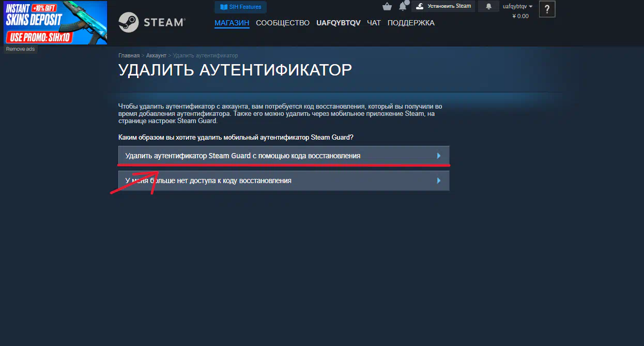This screenshot has width=644, height=346.
Task: Click the SIH Features button
Action: (x=240, y=7)
